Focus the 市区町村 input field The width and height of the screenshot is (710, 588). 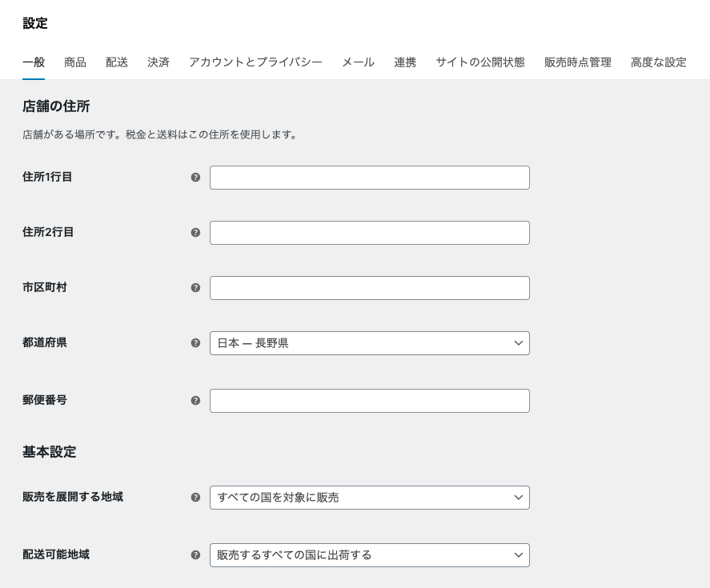click(369, 288)
